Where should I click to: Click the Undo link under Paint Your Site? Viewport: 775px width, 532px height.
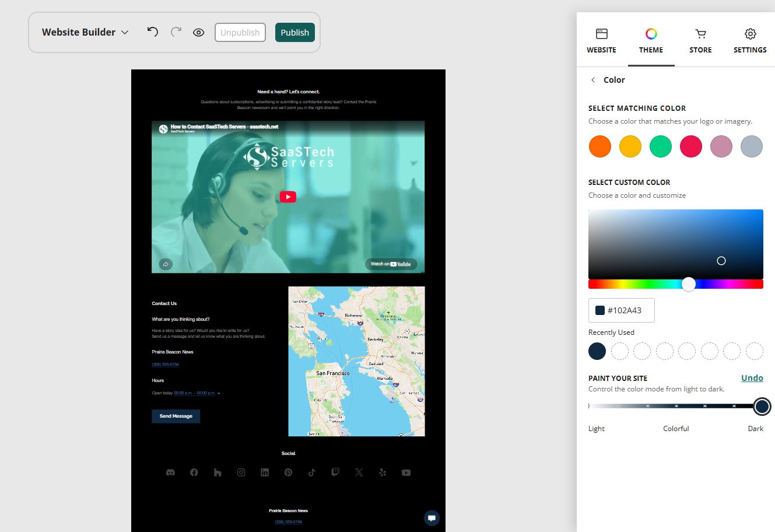pos(752,378)
